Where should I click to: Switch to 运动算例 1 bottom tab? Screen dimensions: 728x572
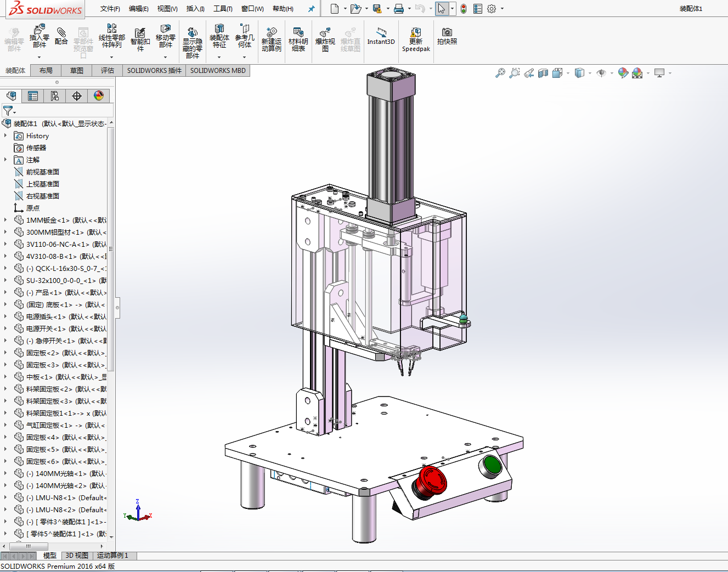point(112,556)
